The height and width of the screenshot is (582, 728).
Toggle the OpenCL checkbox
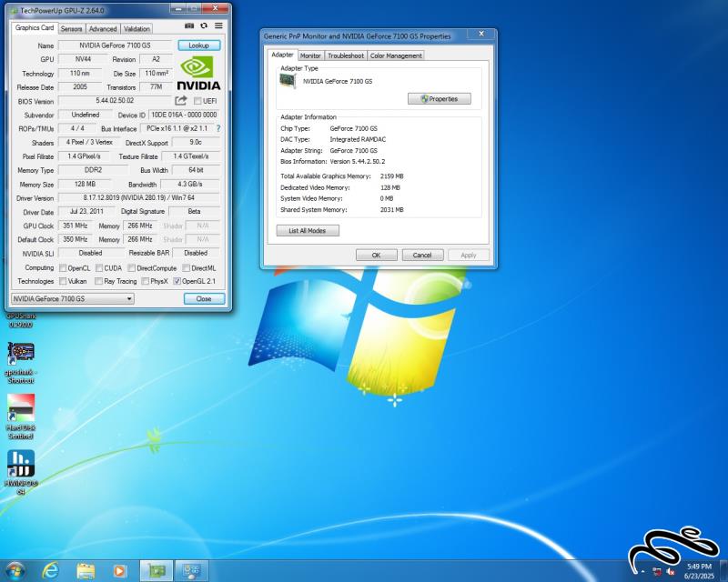tap(63, 267)
